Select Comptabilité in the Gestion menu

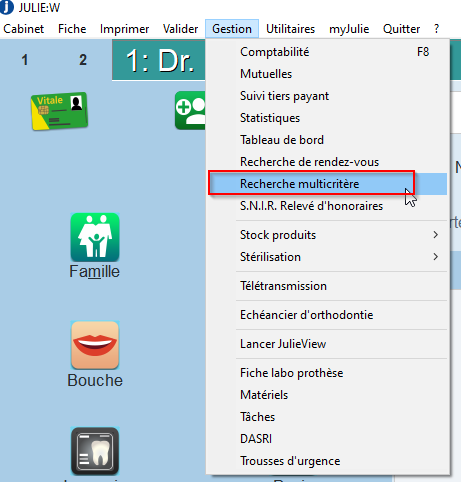coord(328,52)
